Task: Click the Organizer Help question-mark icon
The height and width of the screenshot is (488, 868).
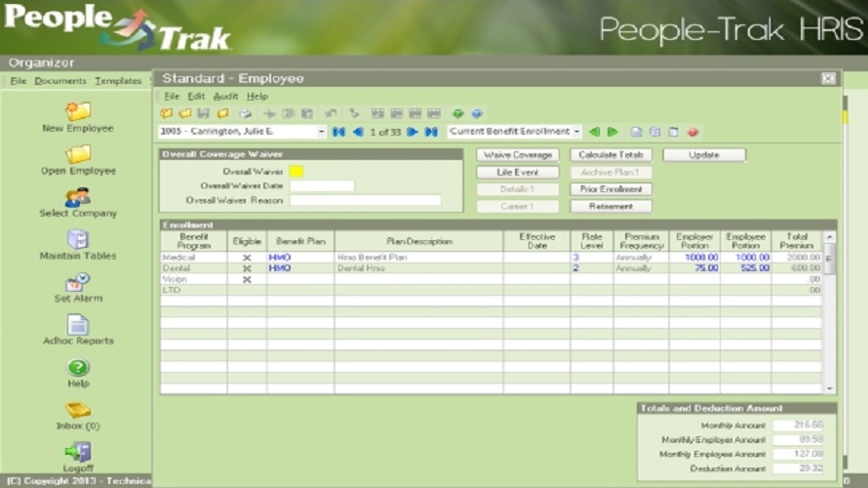Action: [78, 367]
